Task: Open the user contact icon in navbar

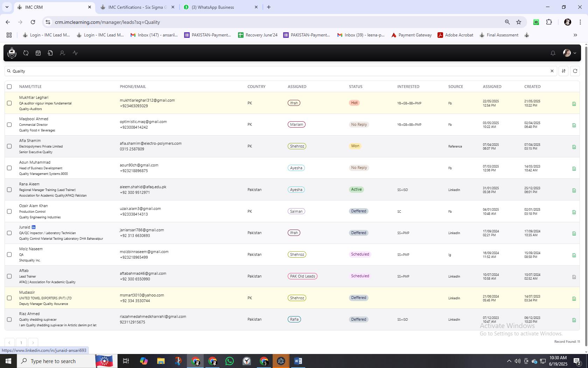Action: pos(62,53)
